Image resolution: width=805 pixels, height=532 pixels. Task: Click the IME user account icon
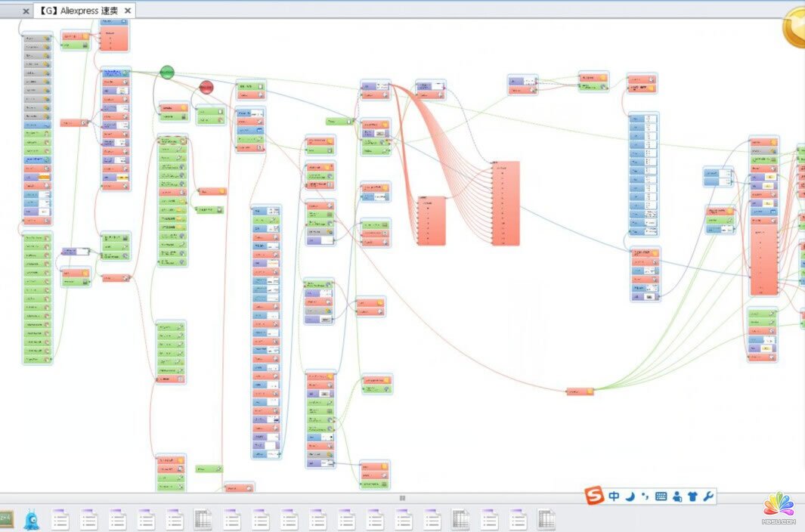[677, 496]
